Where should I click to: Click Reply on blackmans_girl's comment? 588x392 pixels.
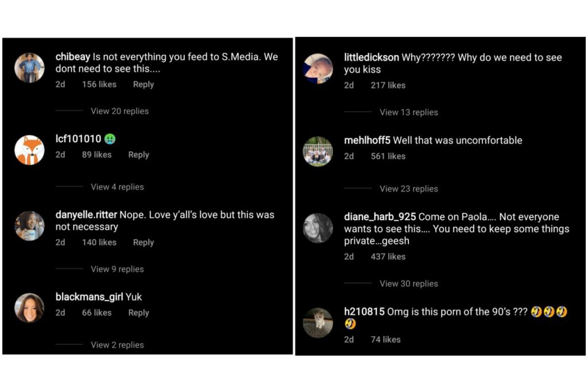point(138,313)
